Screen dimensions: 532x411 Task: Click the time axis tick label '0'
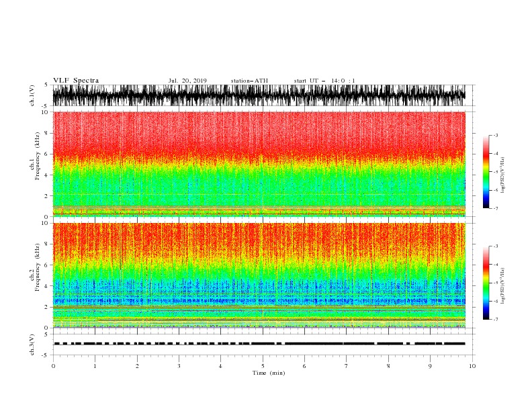[53, 366]
